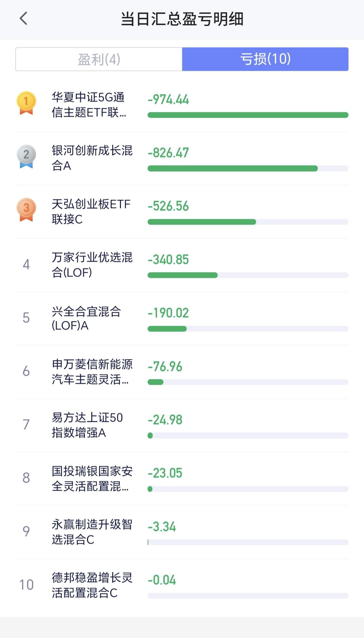Open 永赢制造升级智选混合C entry

(182, 532)
